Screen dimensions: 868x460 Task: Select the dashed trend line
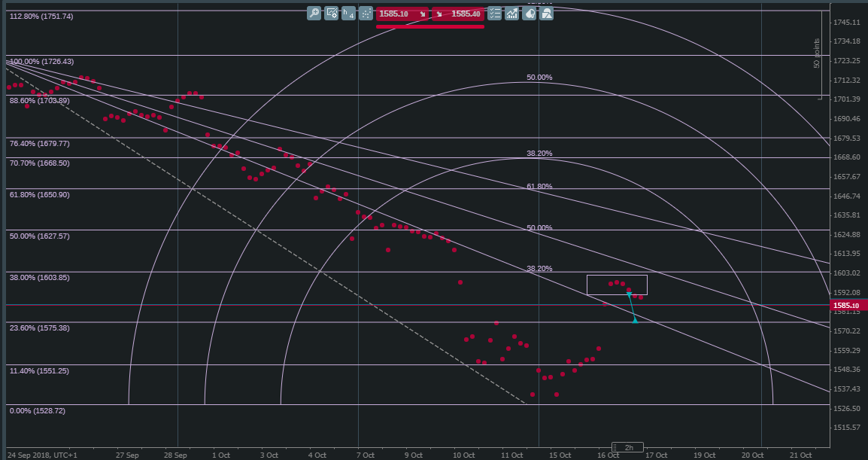click(x=266, y=233)
